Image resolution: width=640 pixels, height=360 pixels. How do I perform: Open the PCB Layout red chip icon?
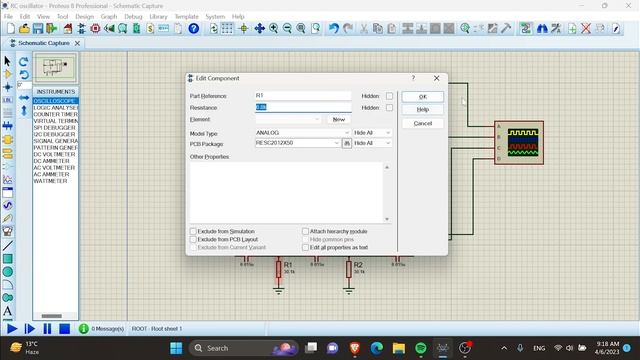95,28
